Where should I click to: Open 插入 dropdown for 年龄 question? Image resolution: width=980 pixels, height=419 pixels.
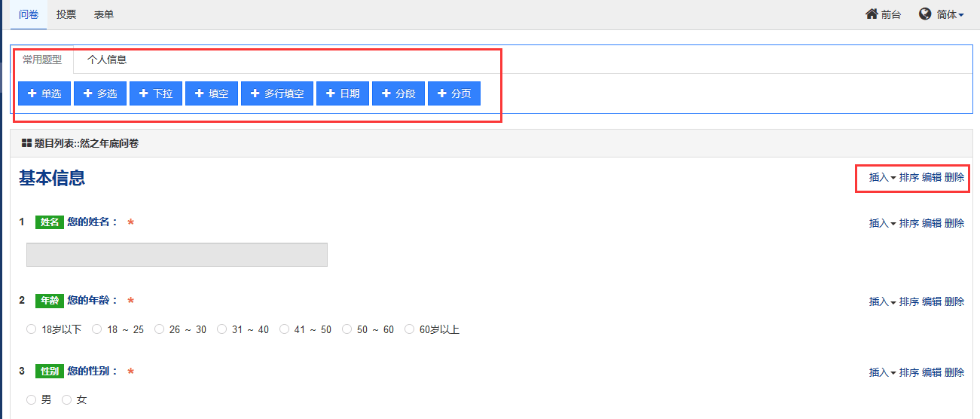pyautogui.click(x=882, y=301)
